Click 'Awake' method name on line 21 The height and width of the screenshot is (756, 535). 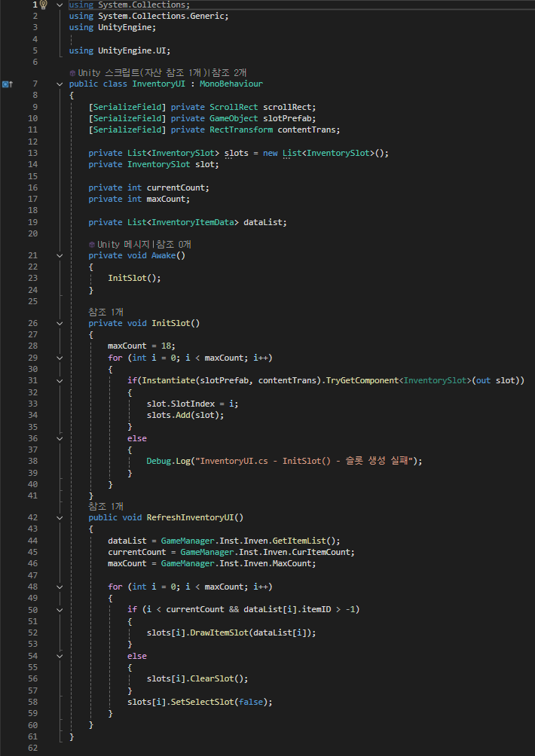tap(164, 255)
